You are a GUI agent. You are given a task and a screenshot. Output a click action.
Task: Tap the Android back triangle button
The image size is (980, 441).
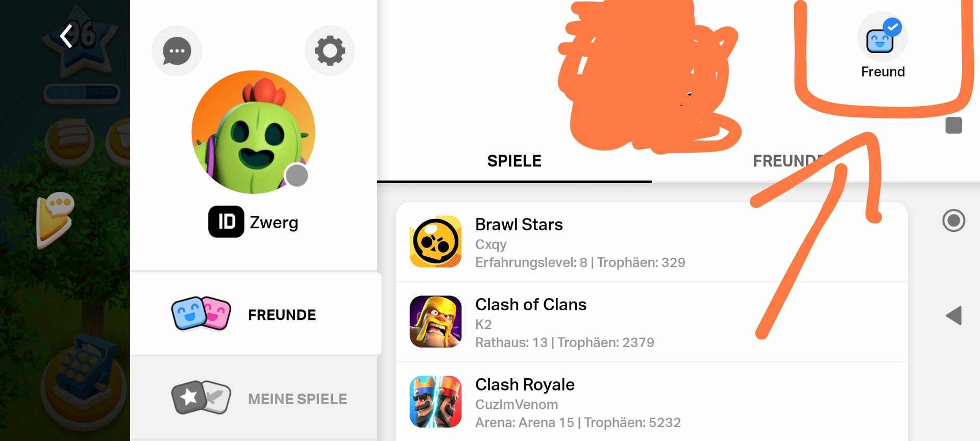pos(953,315)
